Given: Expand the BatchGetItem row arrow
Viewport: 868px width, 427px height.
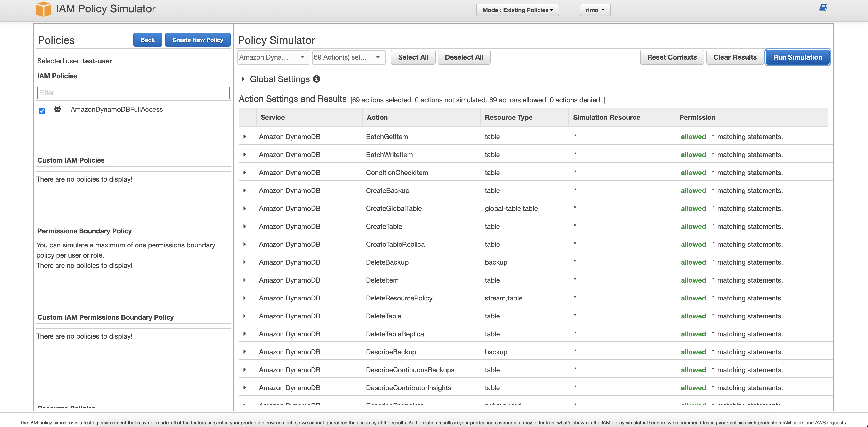Looking at the screenshot, I should click(x=245, y=137).
